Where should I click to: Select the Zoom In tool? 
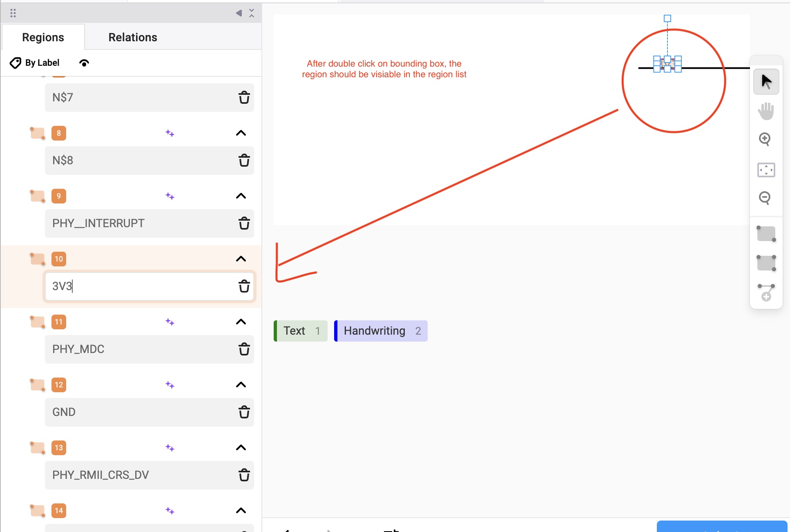[x=766, y=139]
